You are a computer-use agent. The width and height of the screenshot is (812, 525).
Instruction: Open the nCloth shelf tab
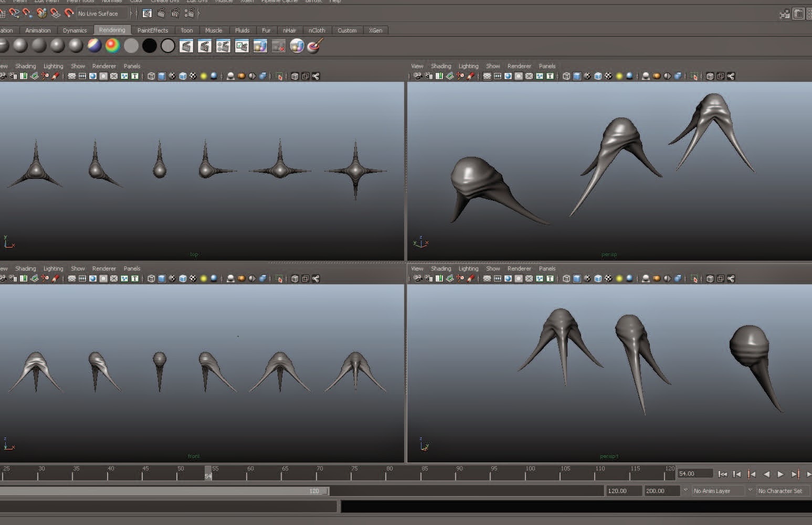click(317, 30)
